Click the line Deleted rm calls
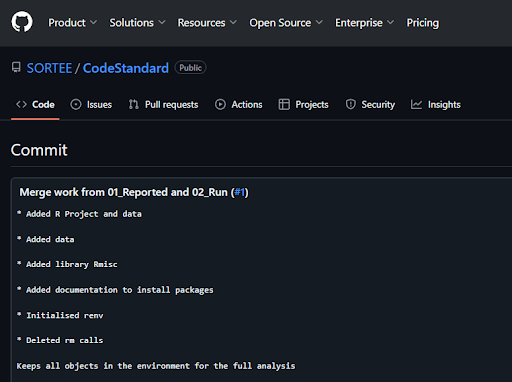This screenshot has height=382, width=512. 60,340
